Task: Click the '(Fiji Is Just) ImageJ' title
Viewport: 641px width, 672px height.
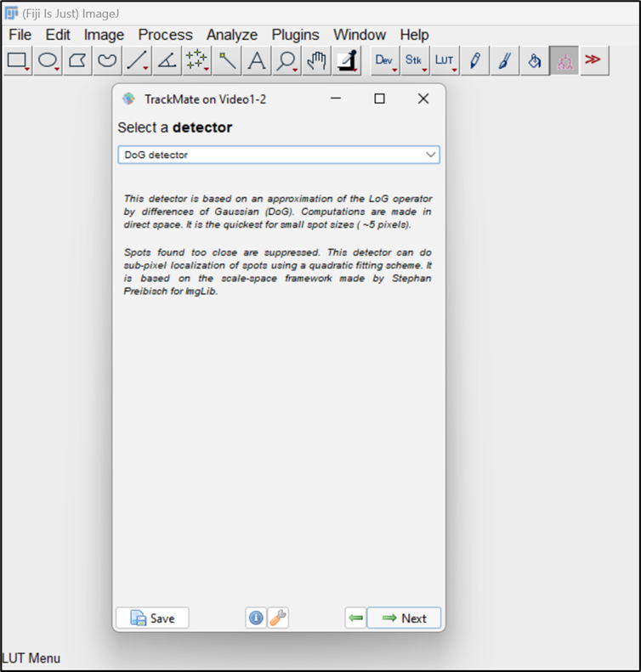Action: click(x=71, y=14)
